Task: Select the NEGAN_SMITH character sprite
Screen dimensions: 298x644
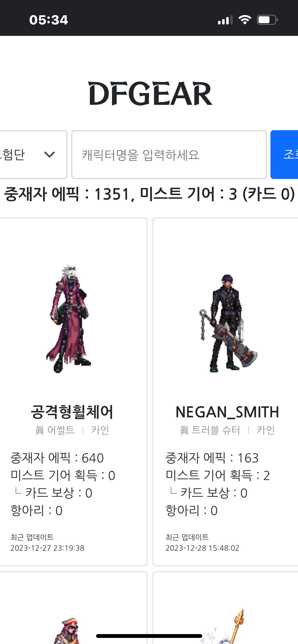Action: (228, 324)
